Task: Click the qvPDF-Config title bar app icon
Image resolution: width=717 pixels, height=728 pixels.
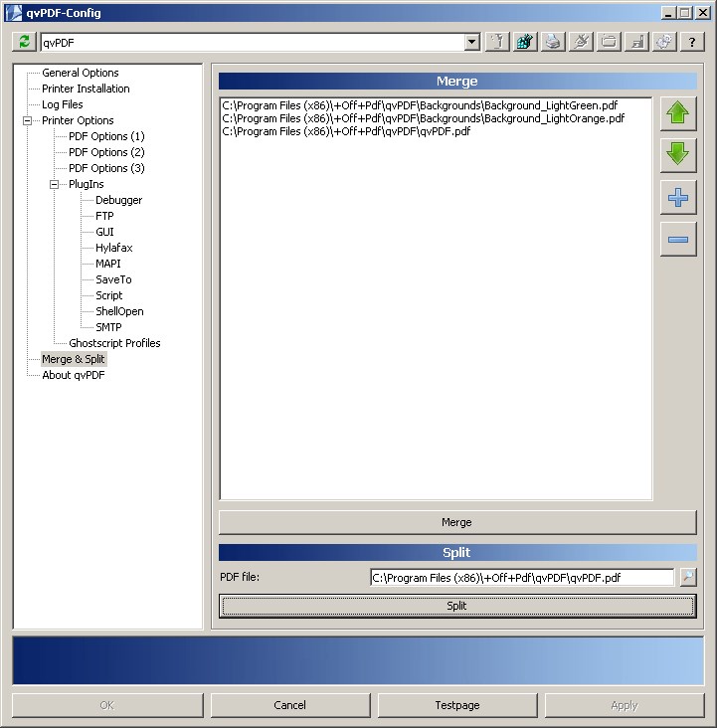Action: click(x=14, y=13)
